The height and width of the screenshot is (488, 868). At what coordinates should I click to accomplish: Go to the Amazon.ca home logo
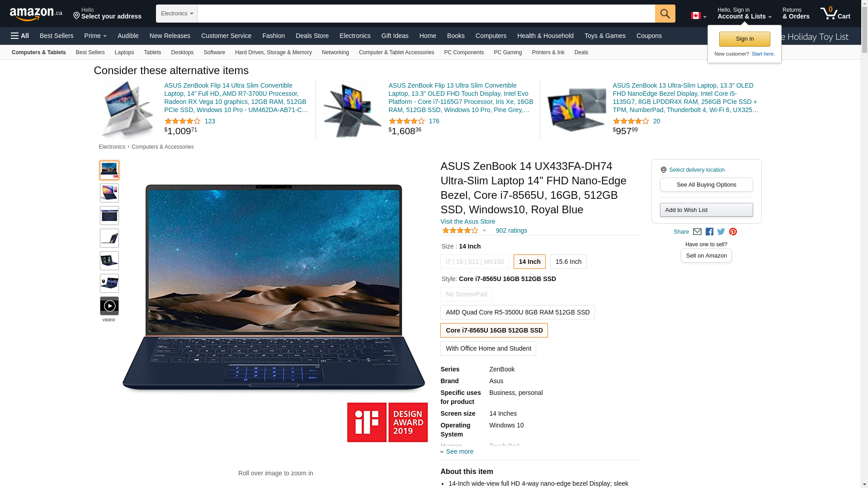pyautogui.click(x=36, y=14)
